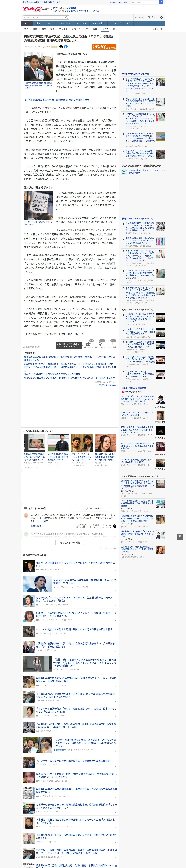Open the first アクセスランキング article thumbnail
This screenshot has height=868, width=186.
coord(161,82)
